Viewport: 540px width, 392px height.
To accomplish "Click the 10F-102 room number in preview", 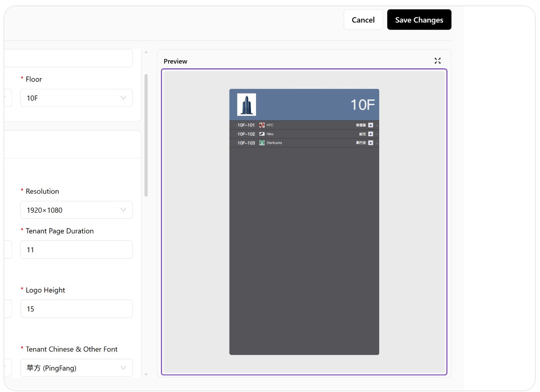I will (246, 134).
